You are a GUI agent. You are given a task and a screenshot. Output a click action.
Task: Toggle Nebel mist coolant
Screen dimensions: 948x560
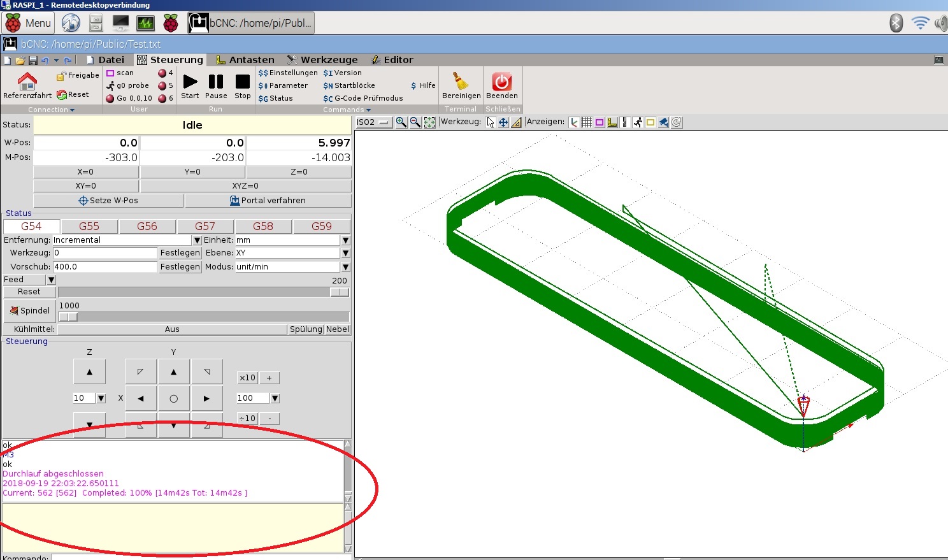[338, 329]
